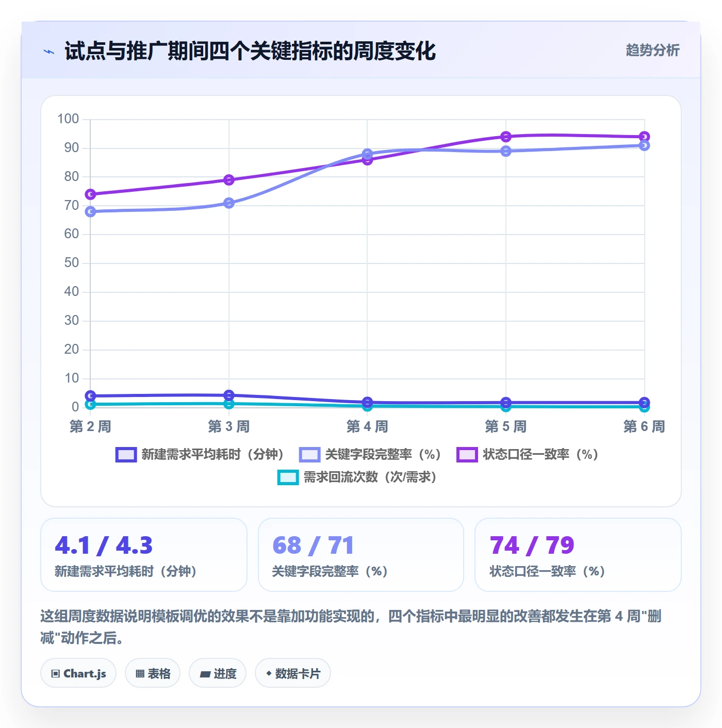Click the lightning bolt icon beside the title

tap(49, 52)
